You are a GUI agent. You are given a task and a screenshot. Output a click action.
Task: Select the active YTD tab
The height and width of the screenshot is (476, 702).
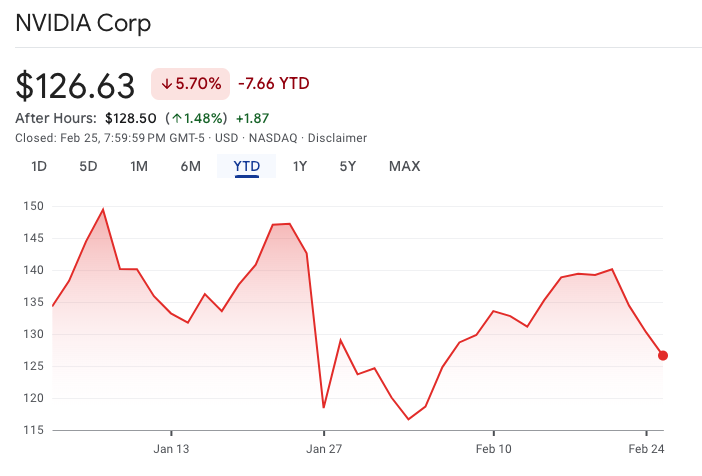pyautogui.click(x=246, y=166)
